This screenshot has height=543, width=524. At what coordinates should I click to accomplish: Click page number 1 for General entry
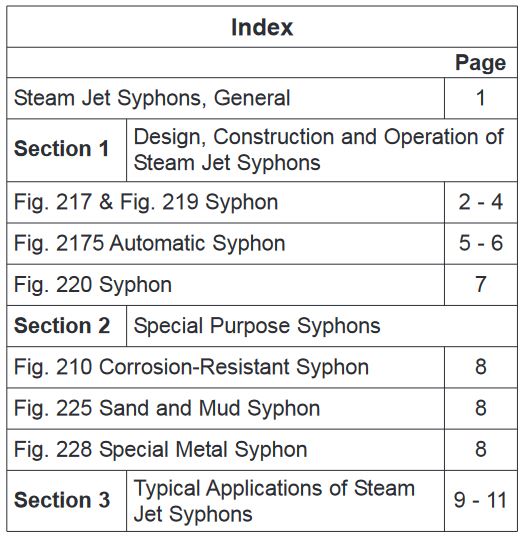(480, 98)
